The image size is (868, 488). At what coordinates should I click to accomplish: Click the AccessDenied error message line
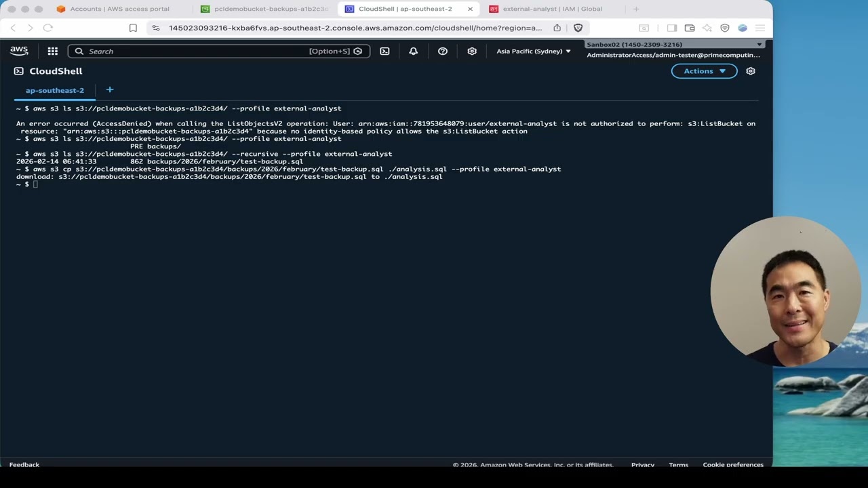386,123
